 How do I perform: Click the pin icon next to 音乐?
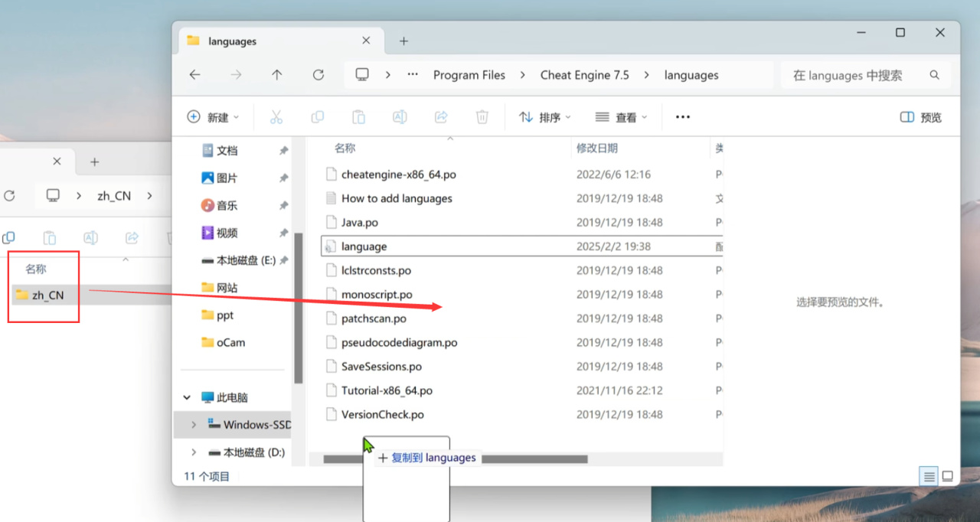pos(283,206)
